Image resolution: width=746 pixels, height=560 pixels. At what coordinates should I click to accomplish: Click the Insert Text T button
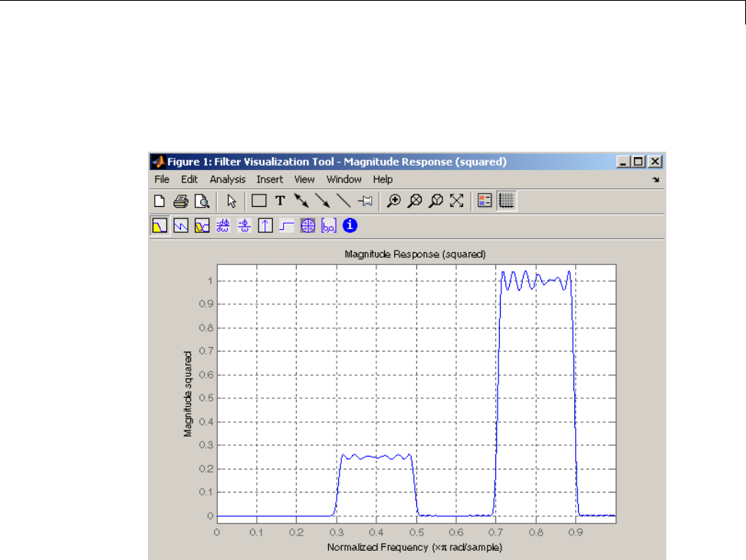point(281,201)
